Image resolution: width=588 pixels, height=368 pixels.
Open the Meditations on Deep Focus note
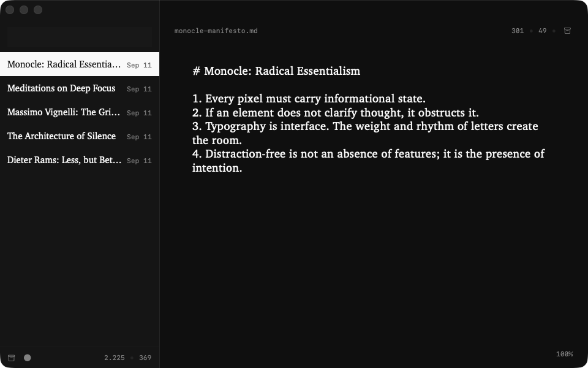pos(80,88)
